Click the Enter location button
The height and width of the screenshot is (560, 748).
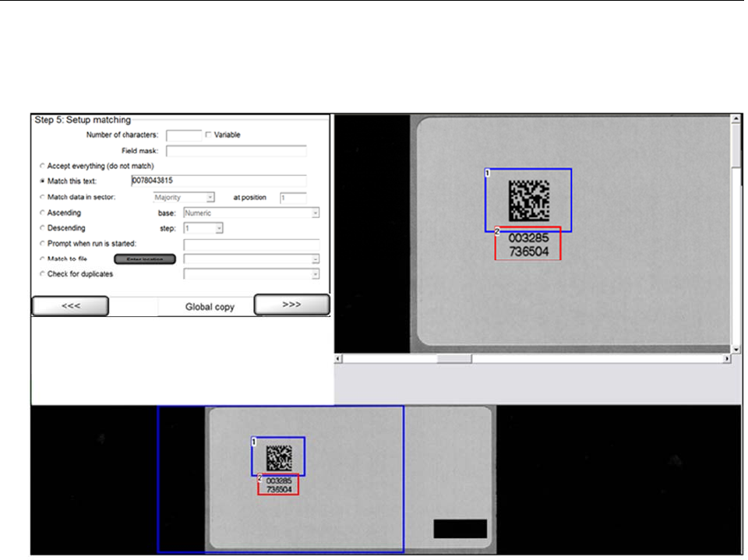[x=145, y=259]
